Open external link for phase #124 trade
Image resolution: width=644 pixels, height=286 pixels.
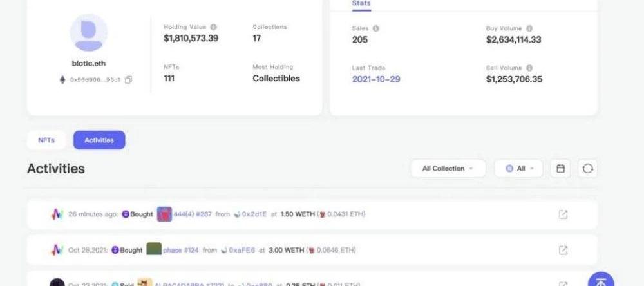pyautogui.click(x=563, y=250)
